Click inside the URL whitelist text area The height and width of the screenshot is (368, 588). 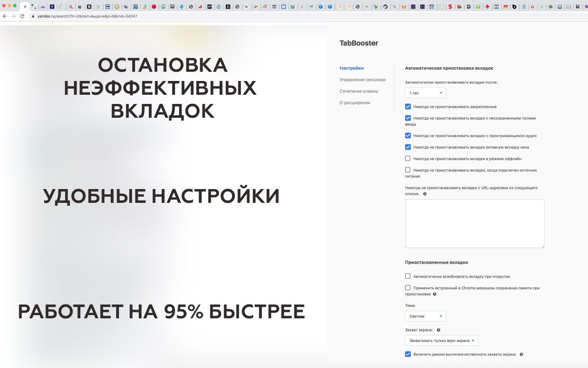[x=475, y=224]
